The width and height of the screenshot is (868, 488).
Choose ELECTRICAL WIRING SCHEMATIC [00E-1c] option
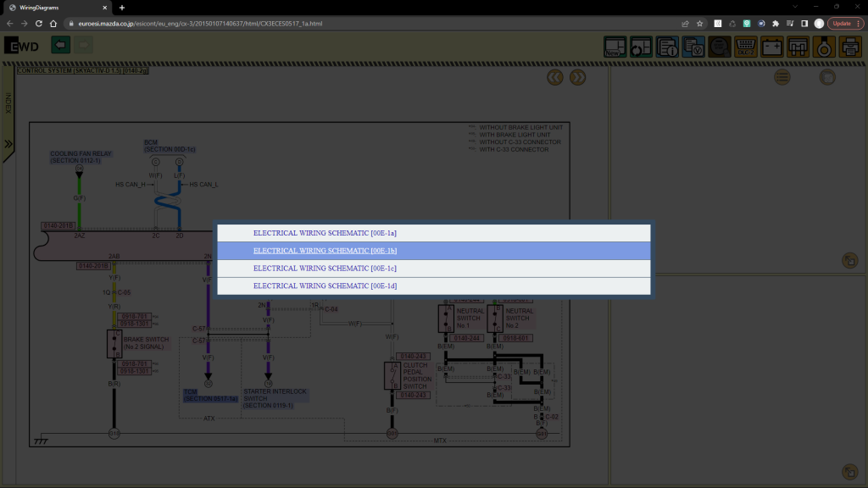(325, 269)
